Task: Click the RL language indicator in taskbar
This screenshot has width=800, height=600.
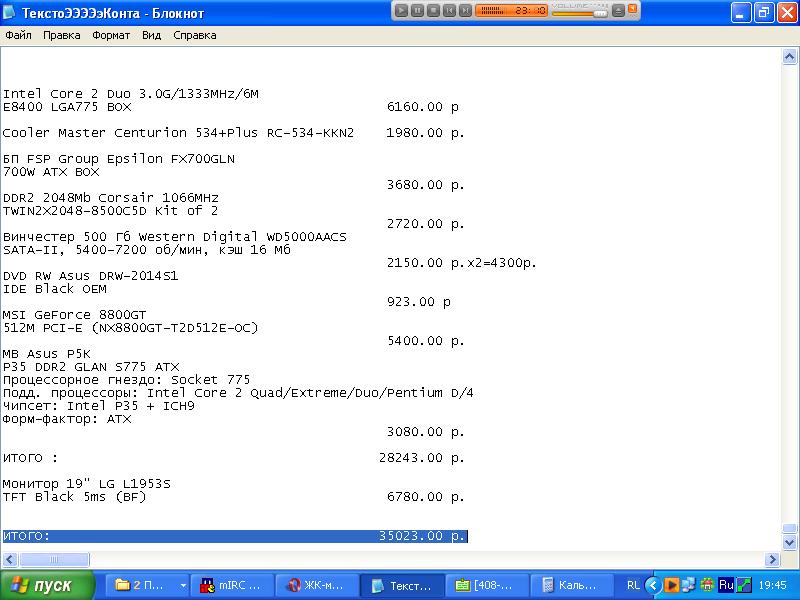Action: coord(633,585)
